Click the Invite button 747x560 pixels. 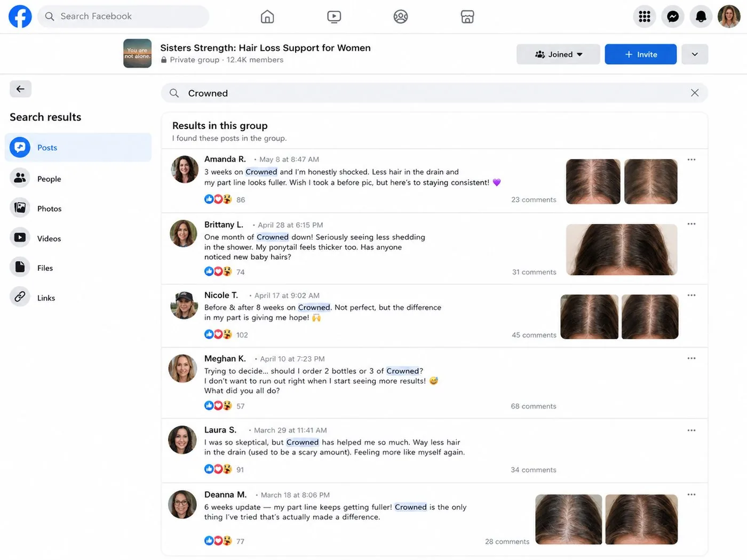tap(641, 54)
